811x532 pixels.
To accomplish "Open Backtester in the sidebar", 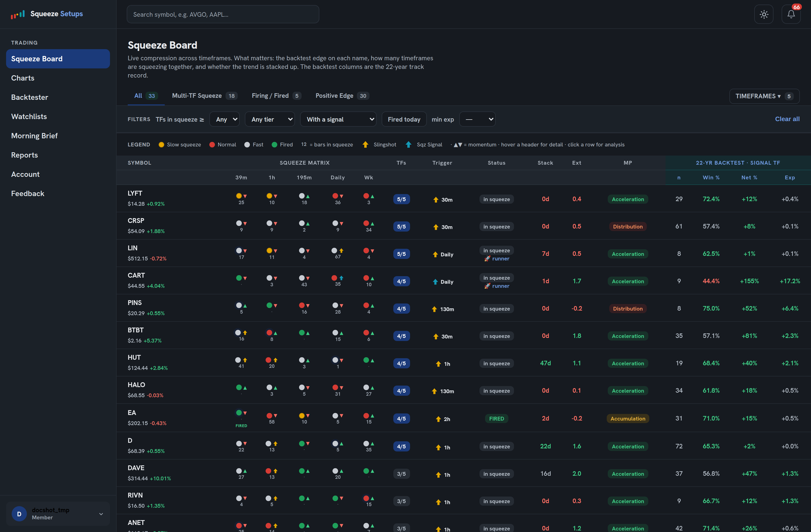I will [58, 97].
